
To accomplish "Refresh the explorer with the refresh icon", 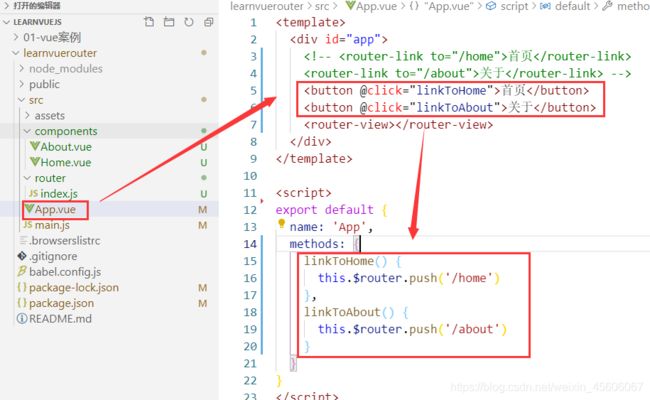I will pos(189,22).
